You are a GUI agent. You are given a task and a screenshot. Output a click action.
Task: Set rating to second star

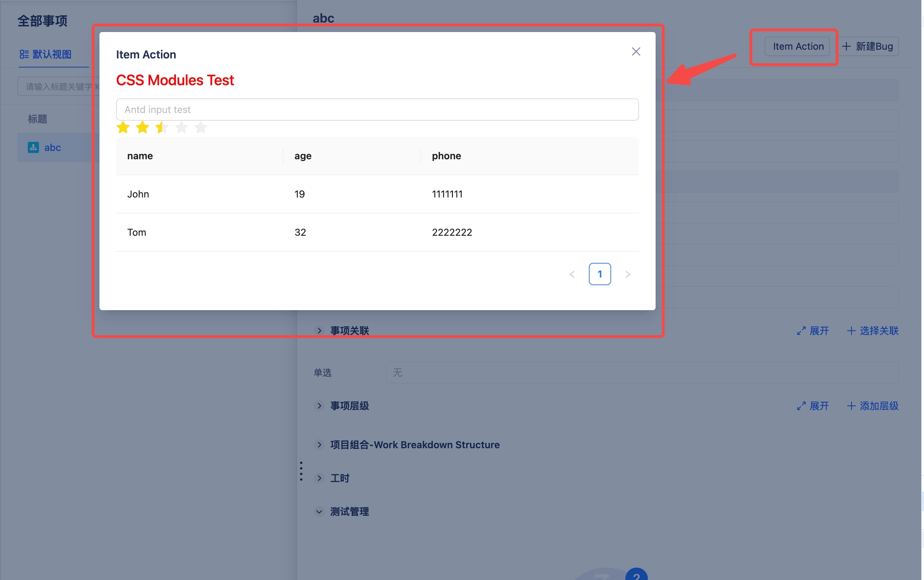click(143, 127)
